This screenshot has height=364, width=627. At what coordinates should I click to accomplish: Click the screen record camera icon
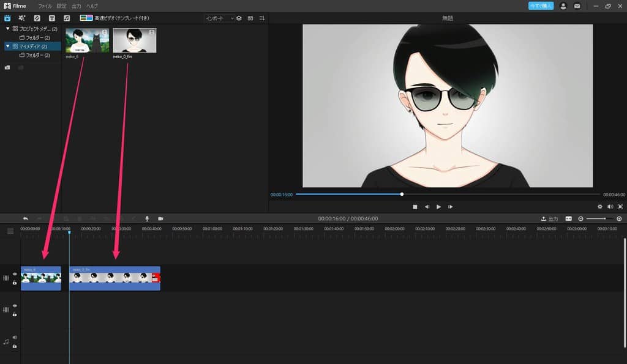[x=161, y=218]
